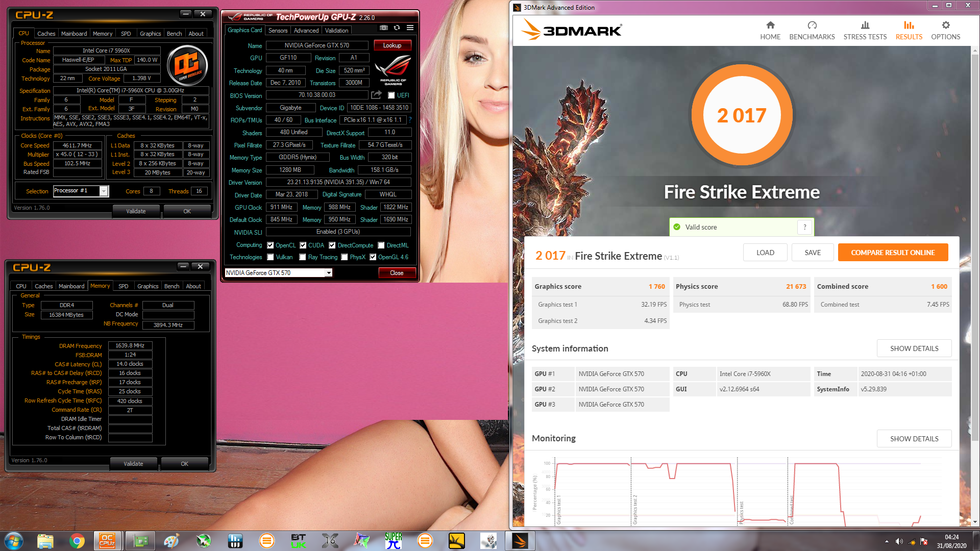Switch to Mainboard tab in top CPU-Z
Screen dimensions: 980x551
click(74, 34)
